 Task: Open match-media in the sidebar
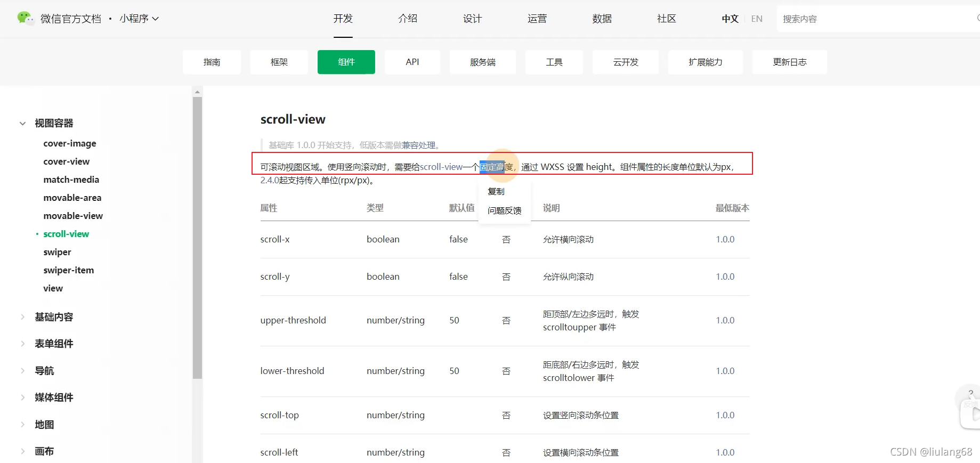pyautogui.click(x=71, y=180)
